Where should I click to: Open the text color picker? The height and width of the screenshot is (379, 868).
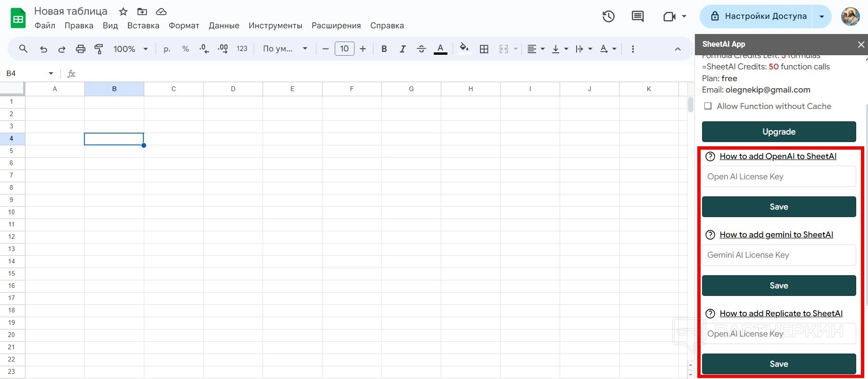440,49
